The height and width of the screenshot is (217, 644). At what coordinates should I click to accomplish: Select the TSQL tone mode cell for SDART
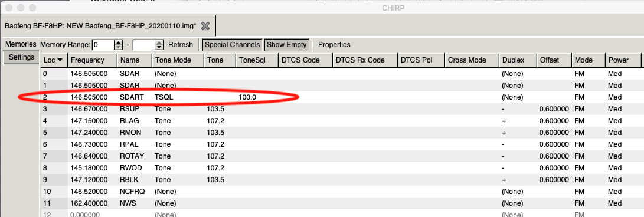tap(178, 97)
